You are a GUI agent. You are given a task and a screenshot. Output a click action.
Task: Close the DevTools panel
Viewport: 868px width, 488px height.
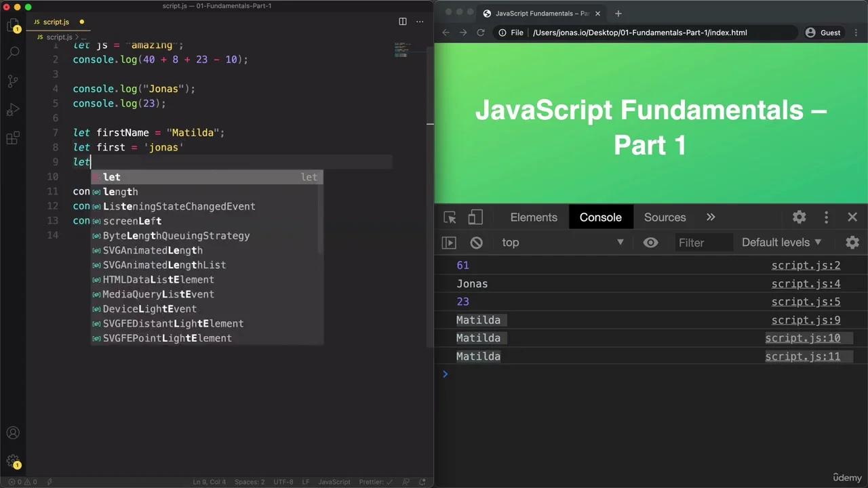pos(852,218)
